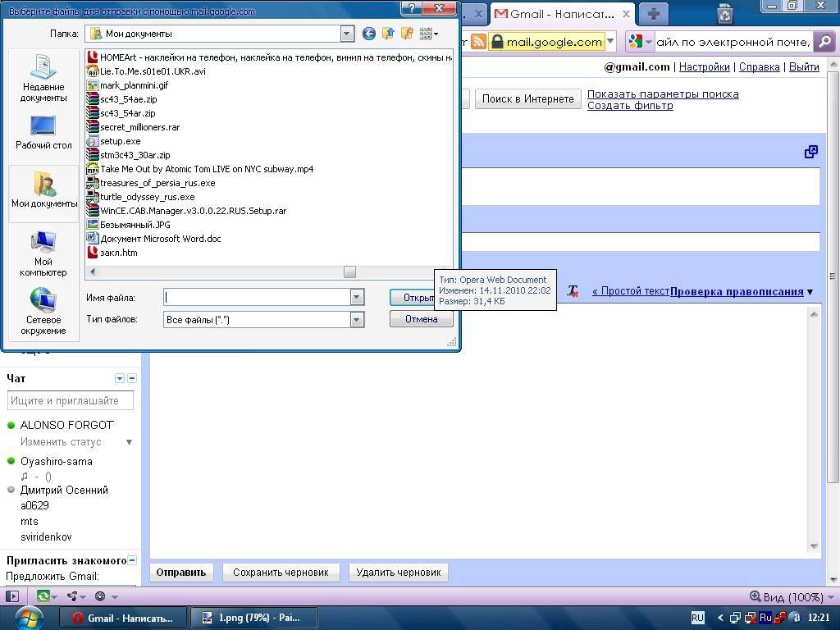Image resolution: width=840 pixels, height=630 pixels.
Task: Select WinCE.CAB.Manager rar file
Action: 187,211
